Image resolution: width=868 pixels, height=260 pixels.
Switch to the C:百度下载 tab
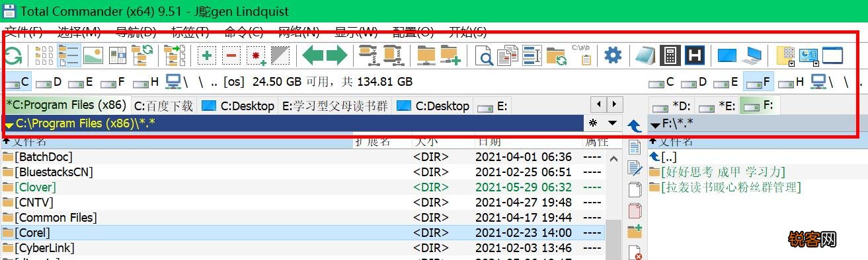[x=164, y=106]
